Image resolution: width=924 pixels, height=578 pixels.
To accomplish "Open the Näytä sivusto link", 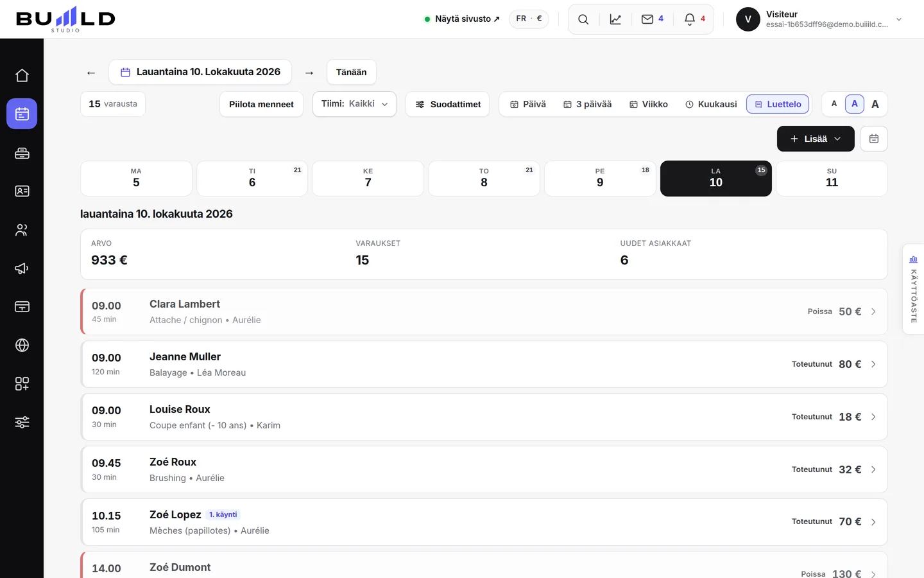I will [x=462, y=19].
